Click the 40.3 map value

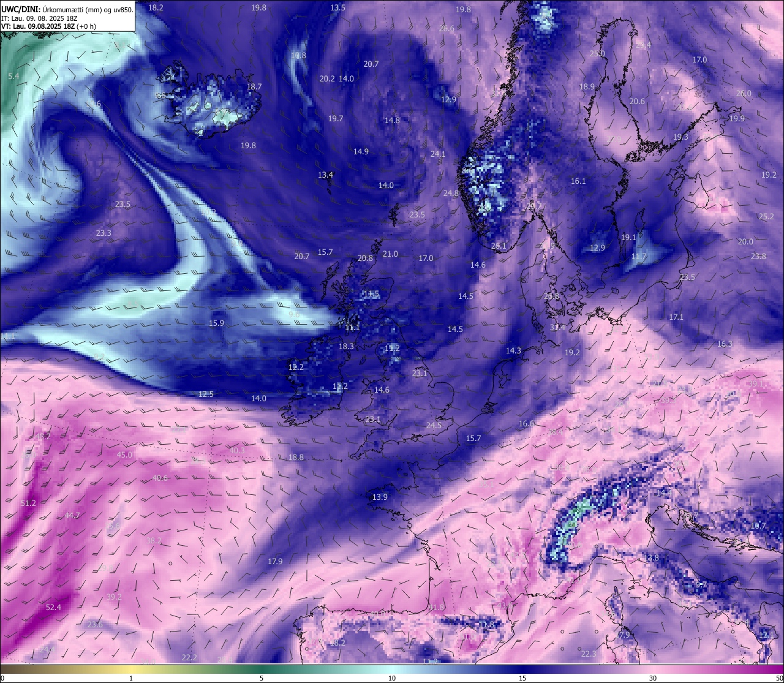pyautogui.click(x=237, y=450)
